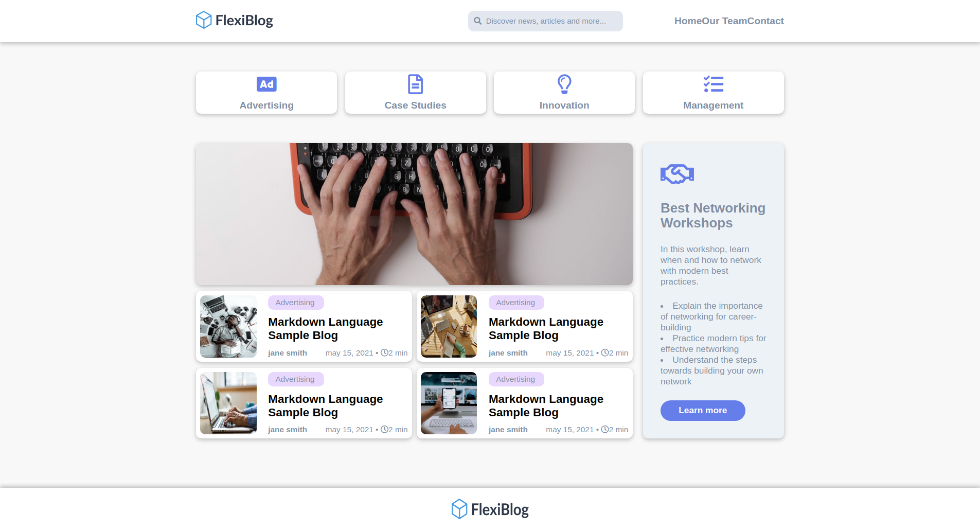This screenshot has height=530, width=980.
Task: Click the search magnifier icon
Action: coord(478,21)
